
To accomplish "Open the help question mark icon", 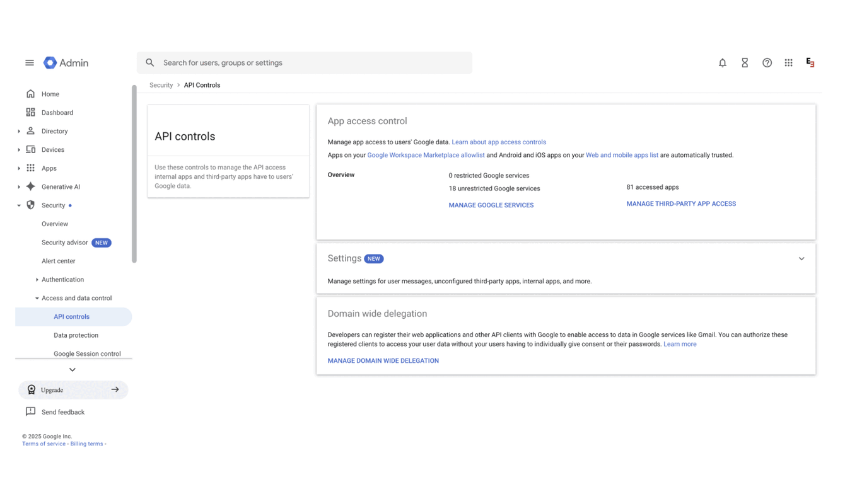I will pos(767,62).
